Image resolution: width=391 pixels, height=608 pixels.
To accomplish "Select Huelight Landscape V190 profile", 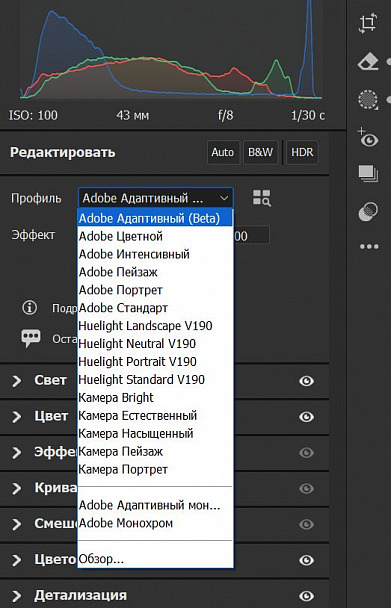I will 155,326.
